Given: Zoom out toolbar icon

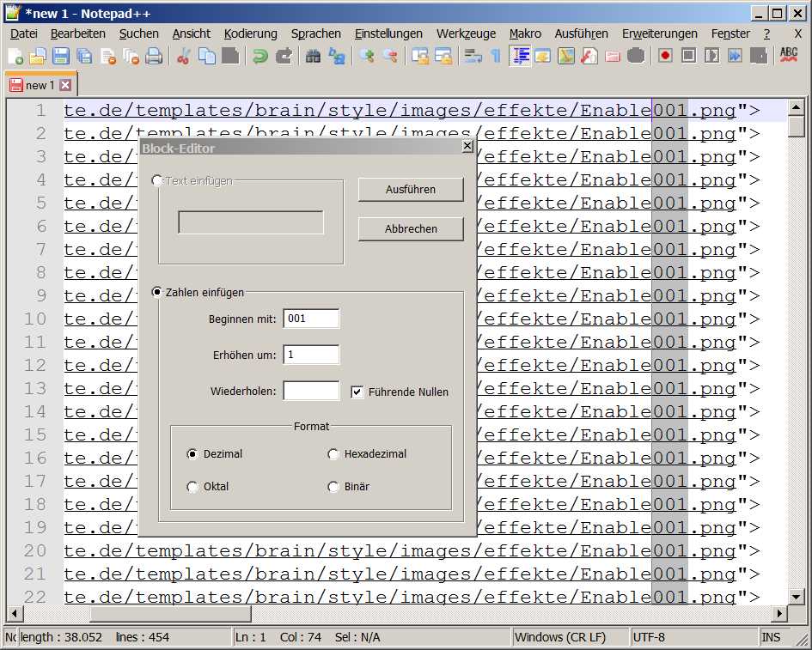Looking at the screenshot, I should click(390, 56).
